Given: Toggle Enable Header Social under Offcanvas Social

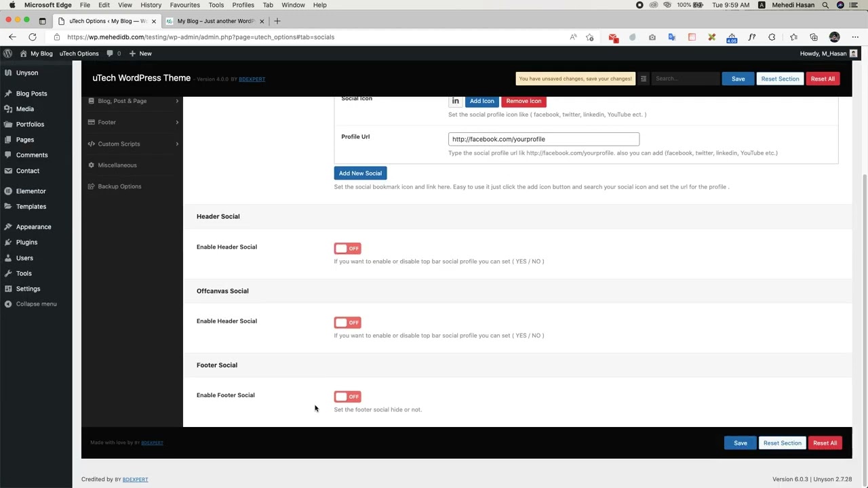Looking at the screenshot, I should tap(347, 323).
